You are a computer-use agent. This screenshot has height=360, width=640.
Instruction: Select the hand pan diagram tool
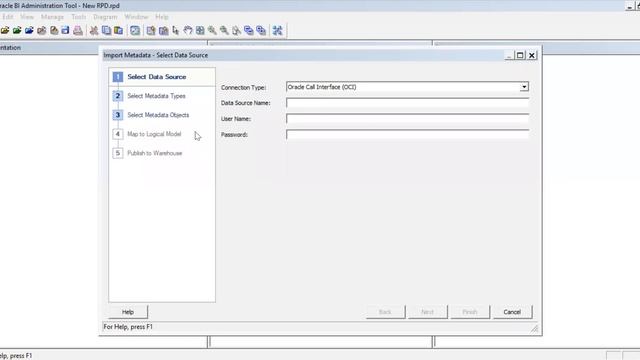coord(188,31)
